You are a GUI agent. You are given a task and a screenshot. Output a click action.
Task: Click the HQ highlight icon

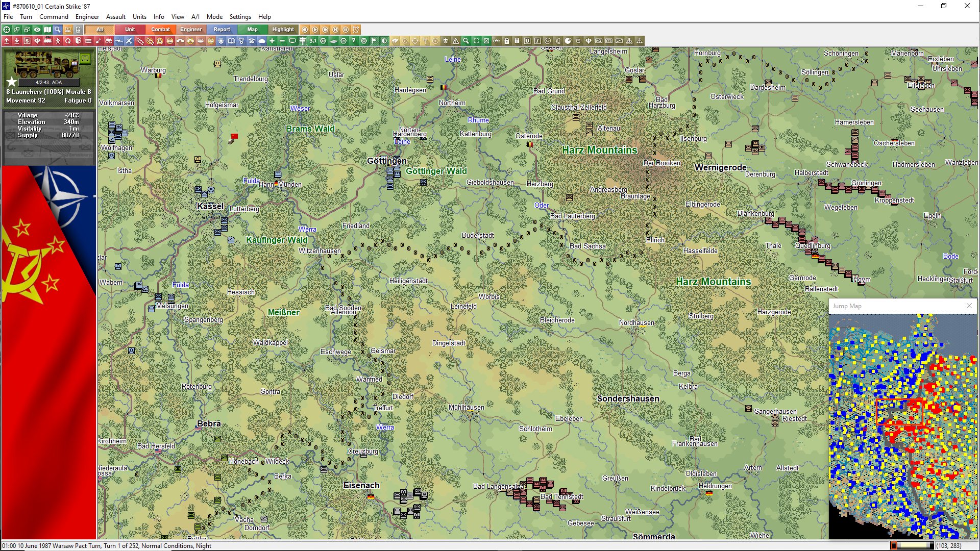[x=599, y=41]
